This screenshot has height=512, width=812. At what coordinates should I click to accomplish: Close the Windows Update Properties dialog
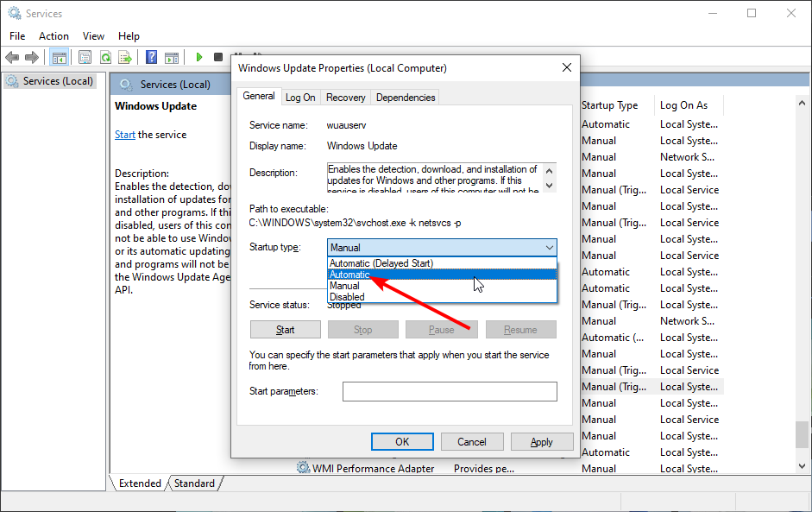point(567,67)
